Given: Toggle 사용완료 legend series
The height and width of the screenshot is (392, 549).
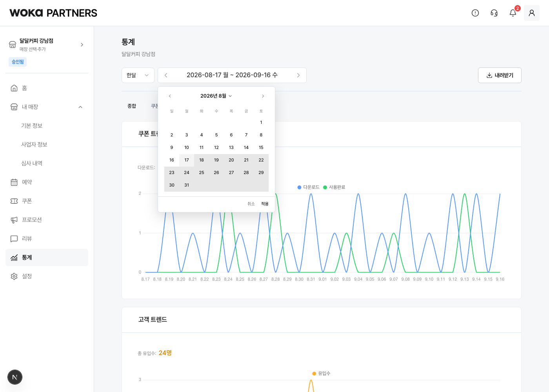Looking at the screenshot, I should (x=334, y=187).
